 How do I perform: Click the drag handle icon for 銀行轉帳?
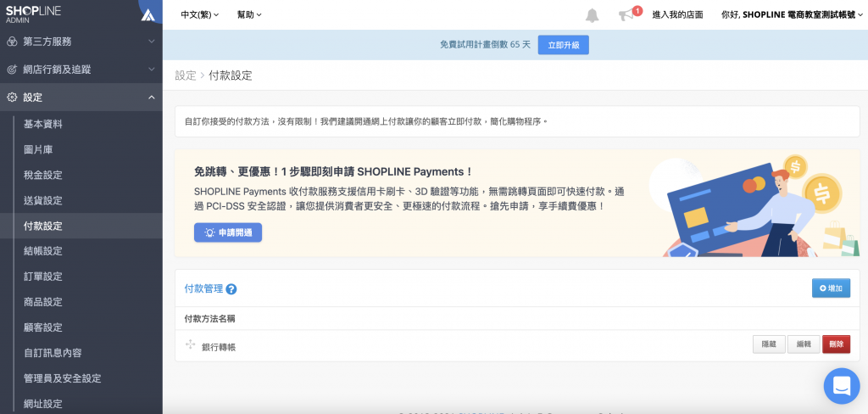[190, 344]
